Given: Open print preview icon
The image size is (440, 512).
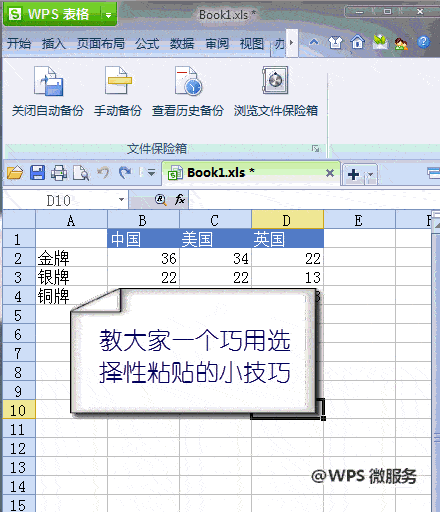Looking at the screenshot, I should 81,173.
